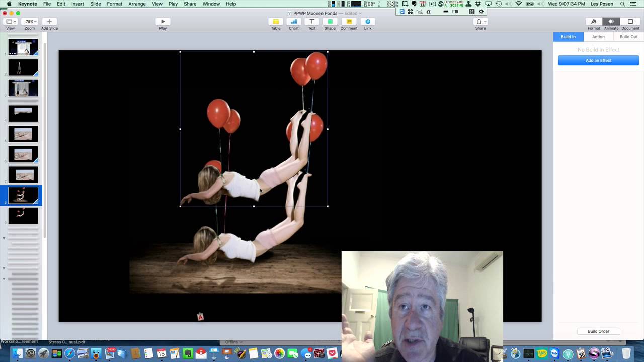The height and width of the screenshot is (362, 644).
Task: Open the Arrange menu
Action: click(137, 4)
